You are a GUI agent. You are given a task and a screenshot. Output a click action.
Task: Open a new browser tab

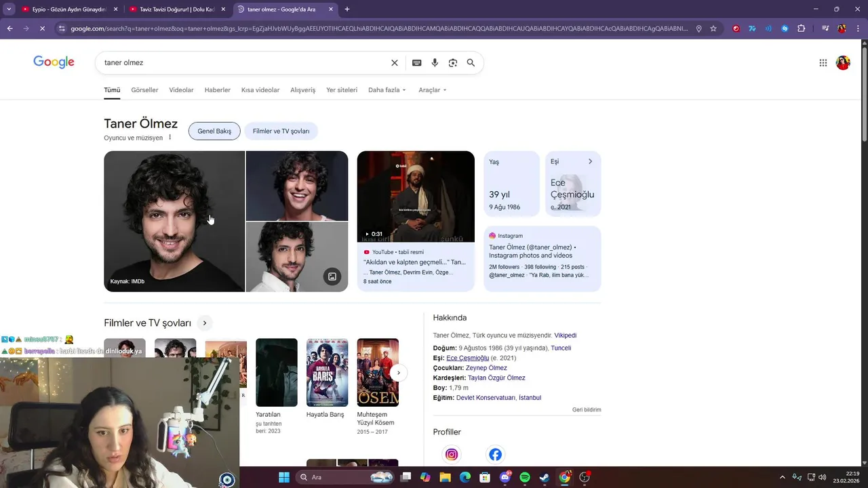[347, 9]
